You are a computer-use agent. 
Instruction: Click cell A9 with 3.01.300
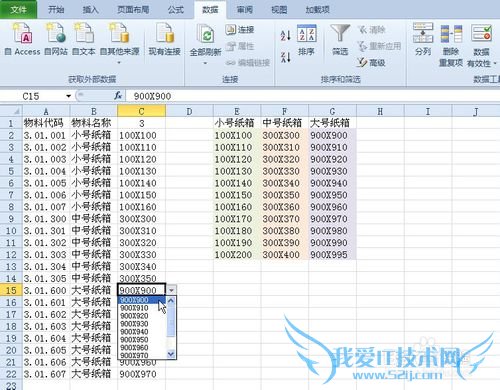46,219
